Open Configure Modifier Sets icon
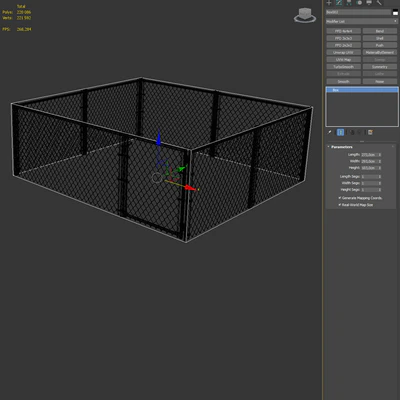400x400 pixels. pyautogui.click(x=370, y=132)
